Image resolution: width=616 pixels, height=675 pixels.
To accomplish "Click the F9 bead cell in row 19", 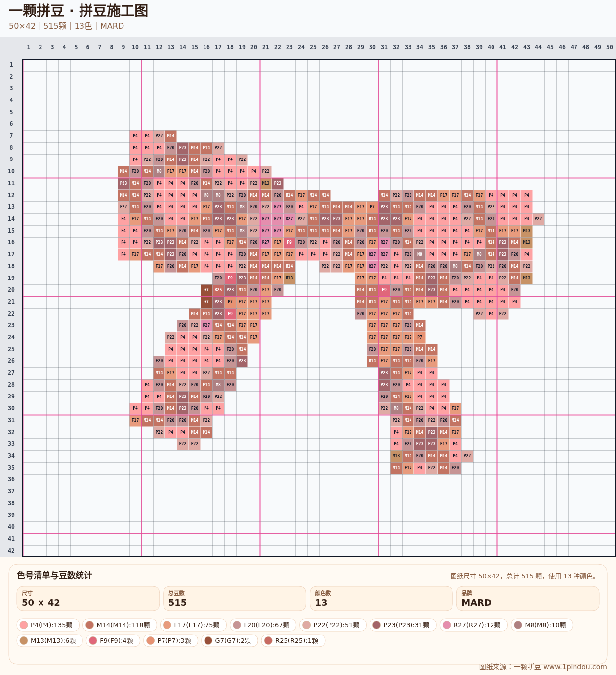I will pyautogui.click(x=230, y=278).
